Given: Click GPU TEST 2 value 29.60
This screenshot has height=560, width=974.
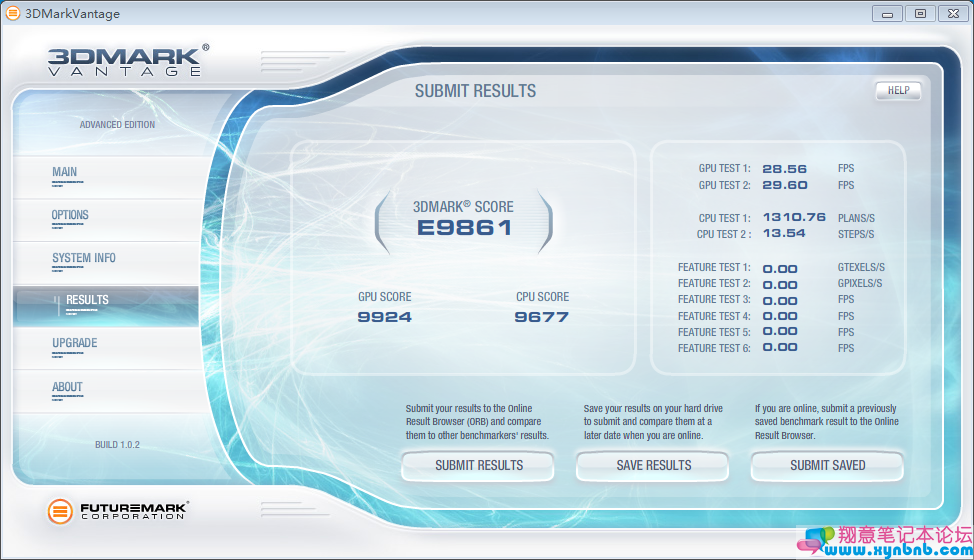Looking at the screenshot, I should (x=785, y=185).
